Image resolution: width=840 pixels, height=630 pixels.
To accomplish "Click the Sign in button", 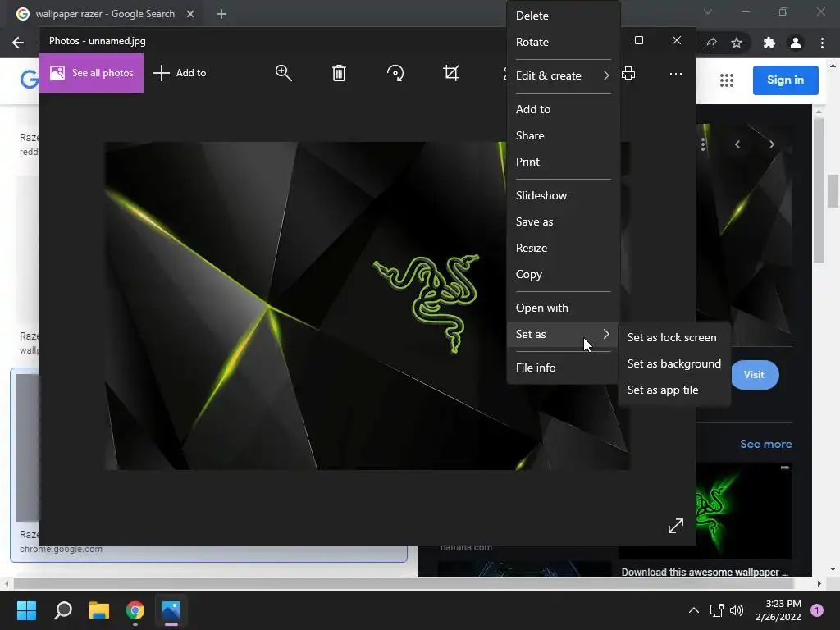I will click(x=785, y=80).
